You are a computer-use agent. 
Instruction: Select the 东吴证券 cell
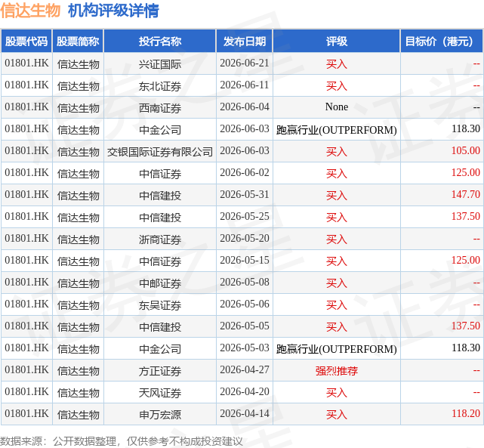[x=160, y=304]
